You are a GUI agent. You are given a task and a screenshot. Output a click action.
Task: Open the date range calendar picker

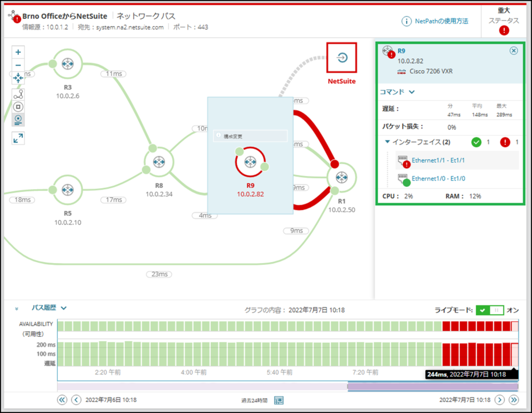[278, 401]
